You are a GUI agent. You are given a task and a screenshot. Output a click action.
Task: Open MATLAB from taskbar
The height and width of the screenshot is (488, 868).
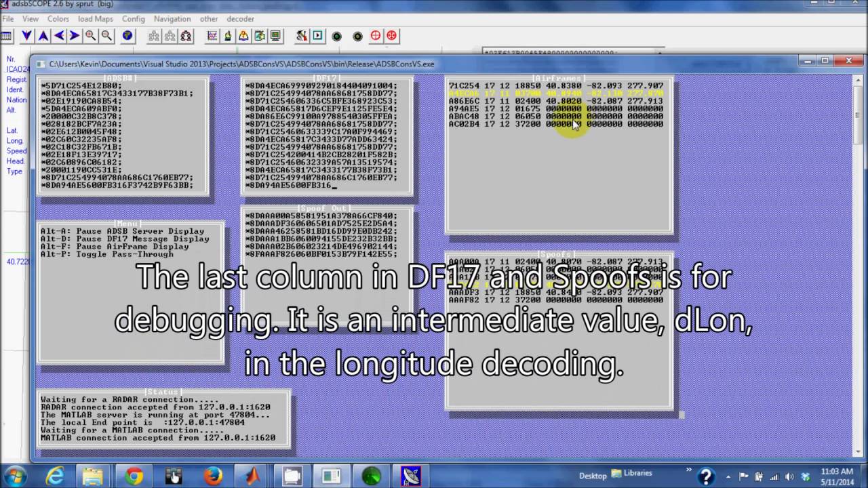pos(252,476)
